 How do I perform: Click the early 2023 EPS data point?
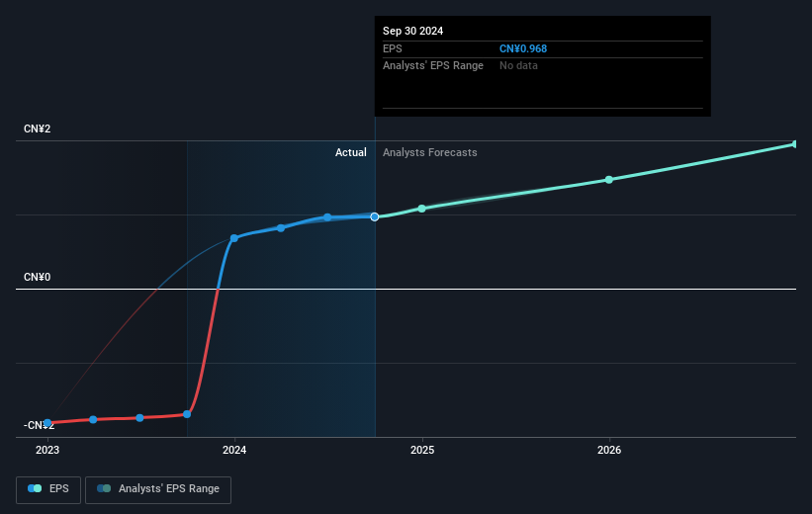click(47, 423)
